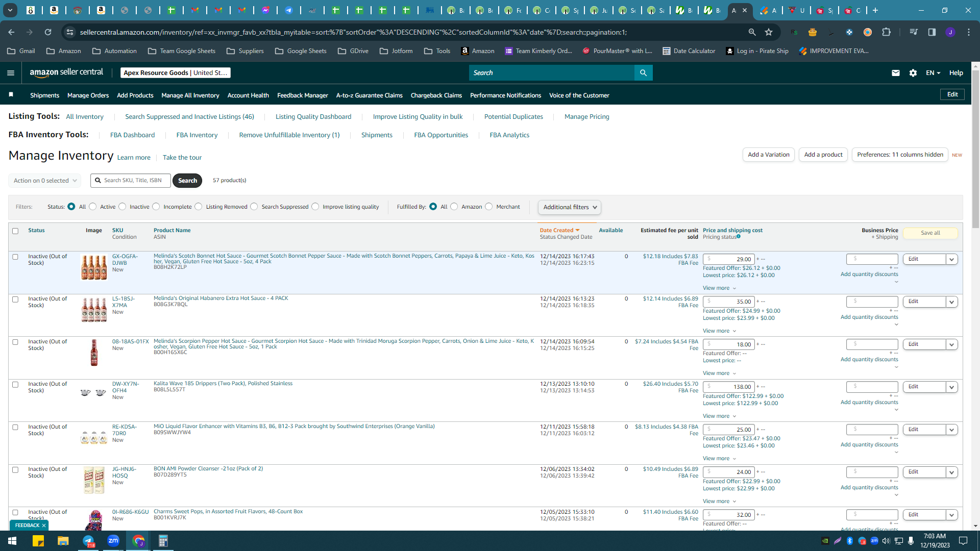Select checkbox for BON AMI Powder Cleanser row

coord(15,470)
